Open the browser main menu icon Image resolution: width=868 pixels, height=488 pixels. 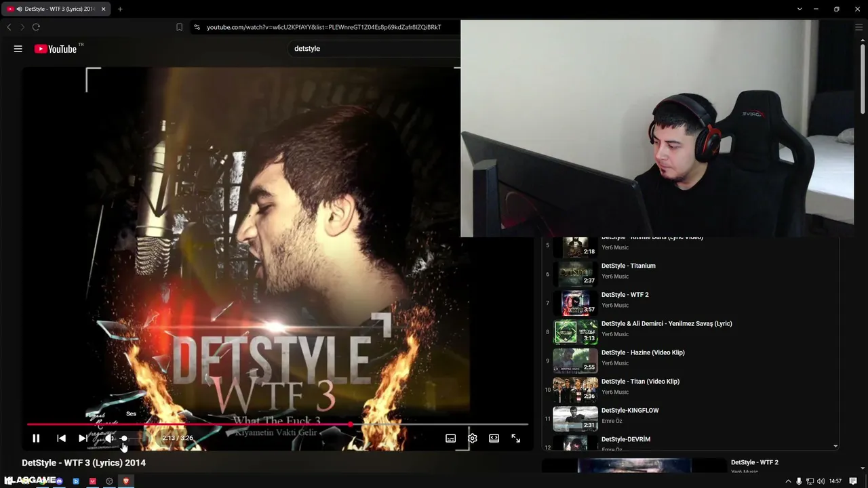coord(859,27)
